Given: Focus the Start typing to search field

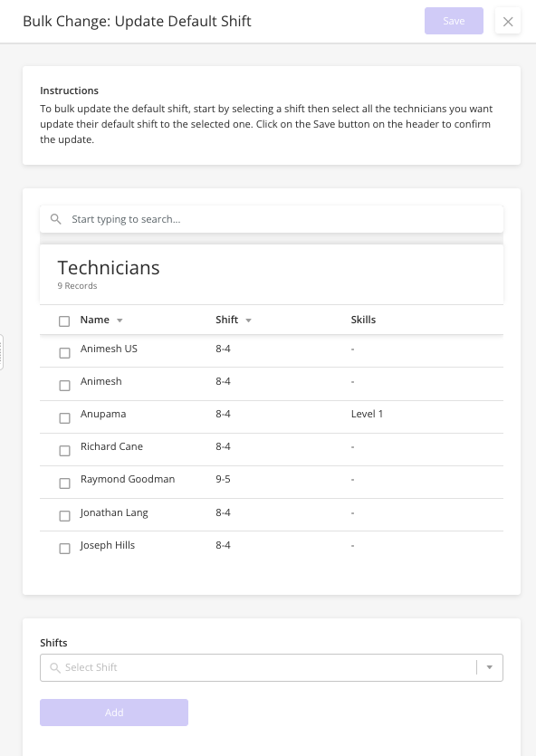Looking at the screenshot, I should [x=272, y=219].
